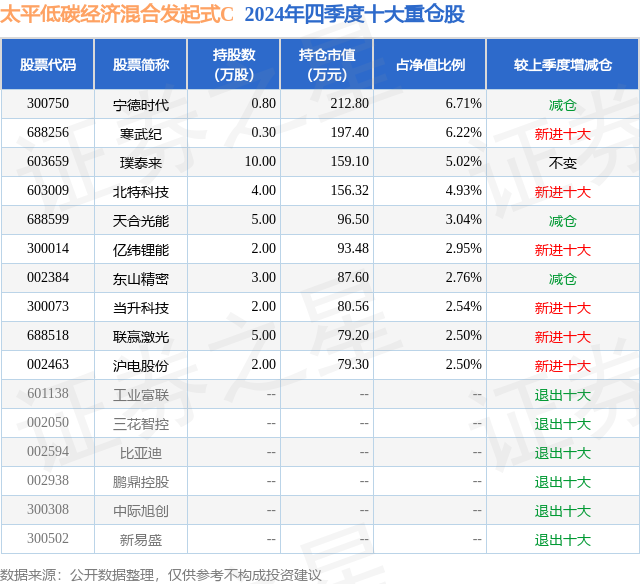Click 新进十大 in 联赢激光 row
This screenshot has width=640, height=584.
[563, 337]
